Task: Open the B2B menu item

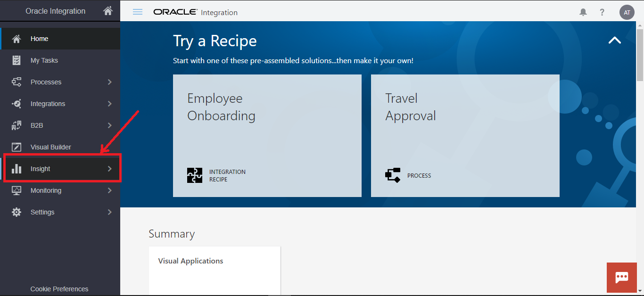Action: (x=37, y=125)
